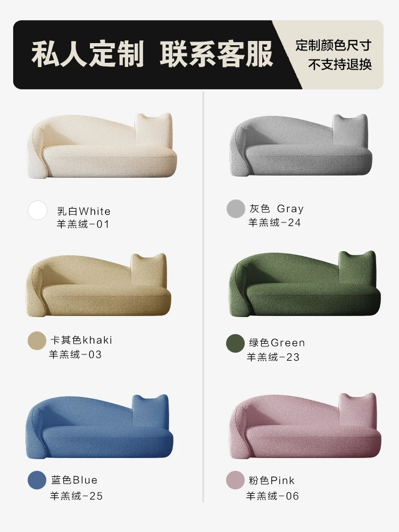This screenshot has height=532, width=399.
Task: Select the white color swatch circle
Action: click(37, 210)
